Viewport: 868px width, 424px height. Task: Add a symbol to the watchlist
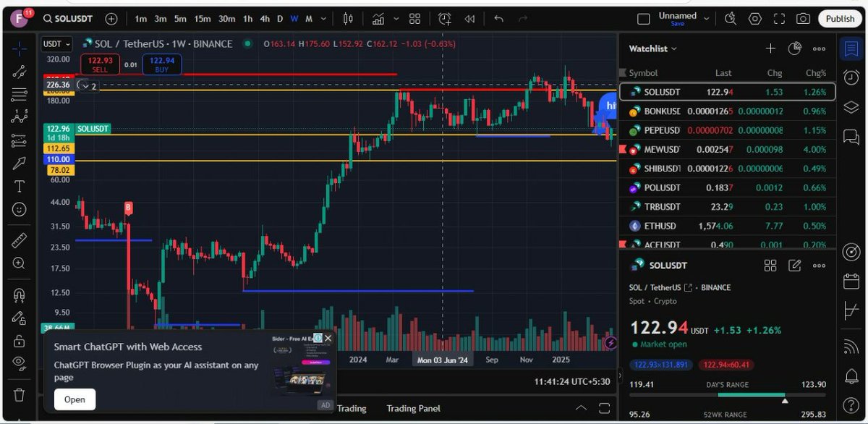(770, 48)
